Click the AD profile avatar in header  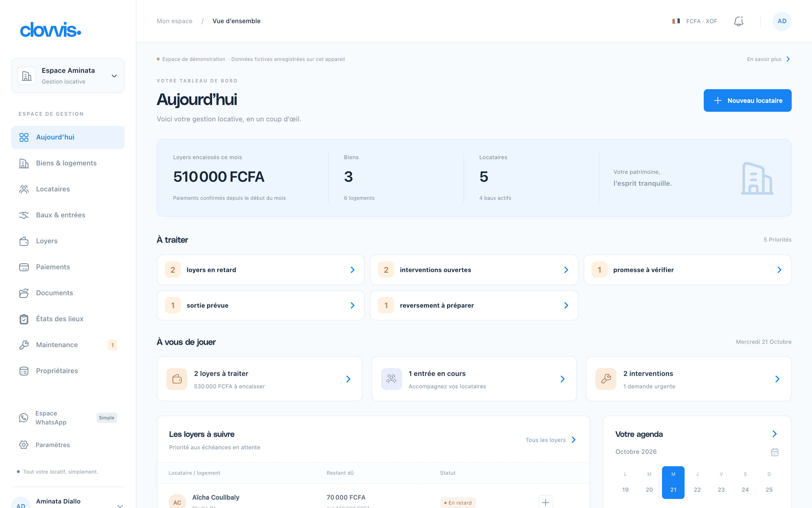click(782, 21)
